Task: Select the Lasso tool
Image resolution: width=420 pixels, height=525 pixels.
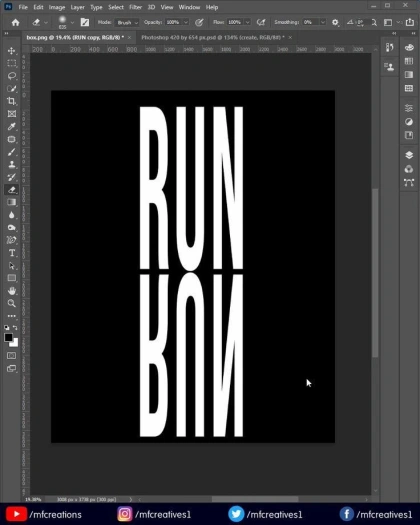Action: tap(12, 76)
